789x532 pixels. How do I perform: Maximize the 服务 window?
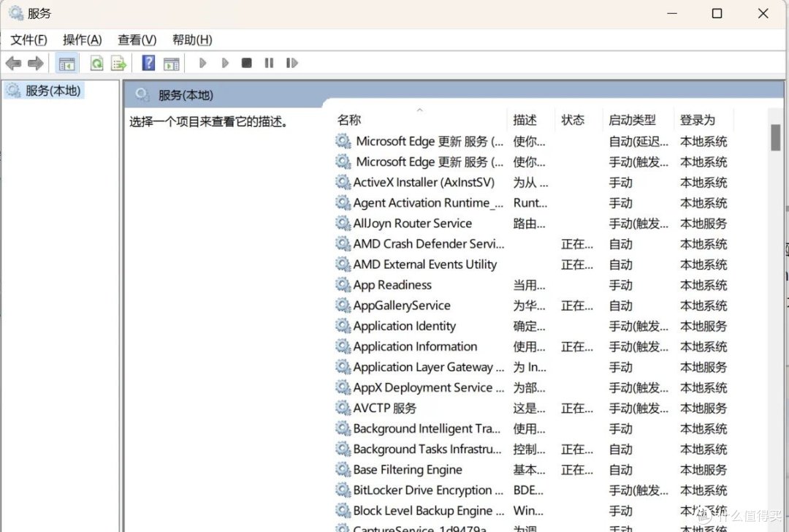[717, 14]
